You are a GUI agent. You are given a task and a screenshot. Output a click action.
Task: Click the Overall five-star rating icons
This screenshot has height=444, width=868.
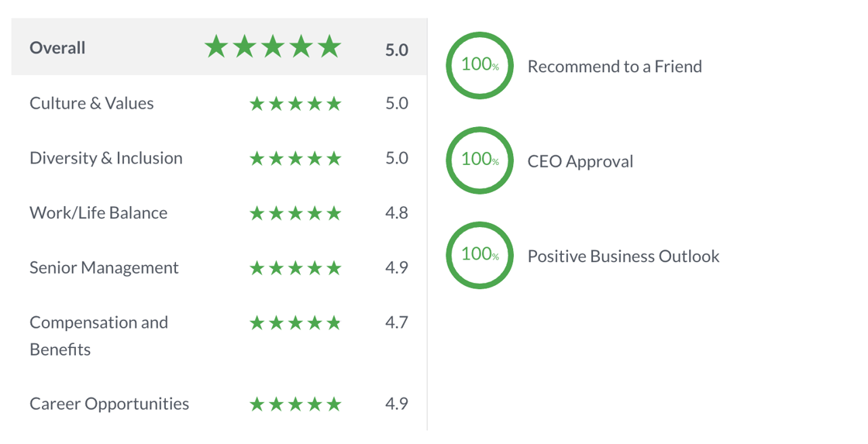(x=273, y=47)
